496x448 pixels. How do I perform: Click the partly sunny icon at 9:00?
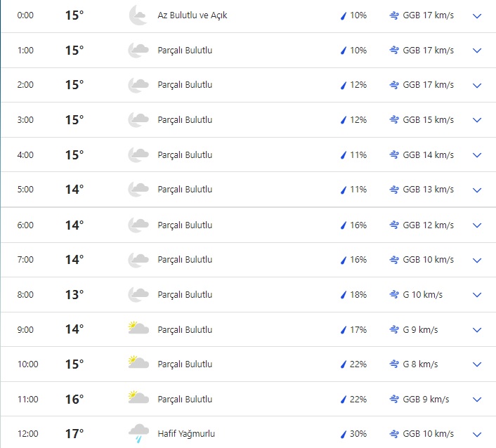click(138, 329)
